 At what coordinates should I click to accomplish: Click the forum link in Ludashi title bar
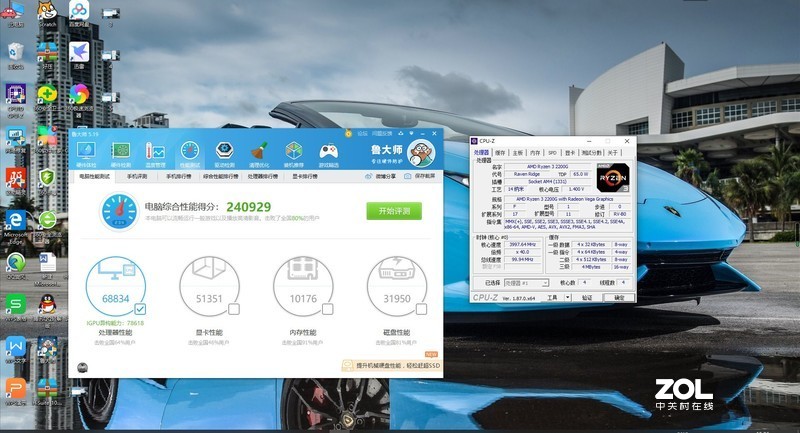(362, 134)
